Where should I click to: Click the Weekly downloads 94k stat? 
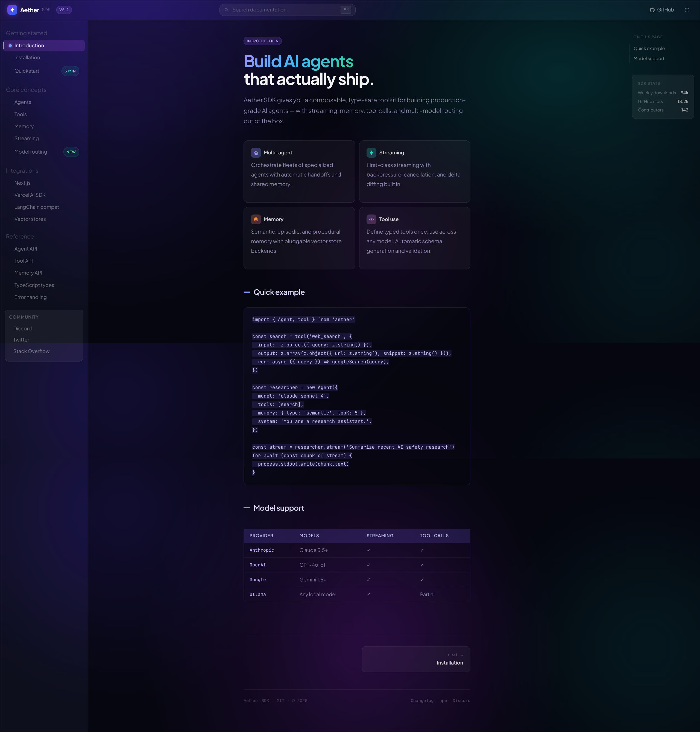pos(663,93)
